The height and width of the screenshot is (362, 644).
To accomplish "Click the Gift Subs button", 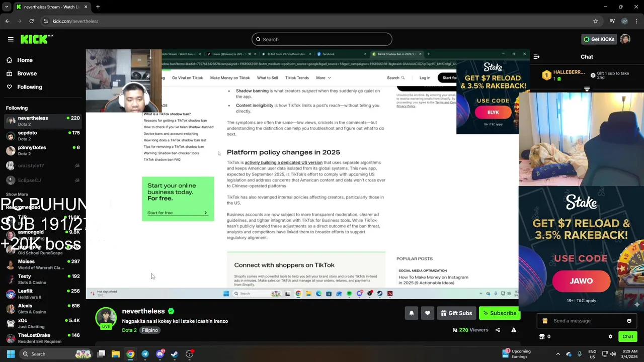I will [x=456, y=313].
